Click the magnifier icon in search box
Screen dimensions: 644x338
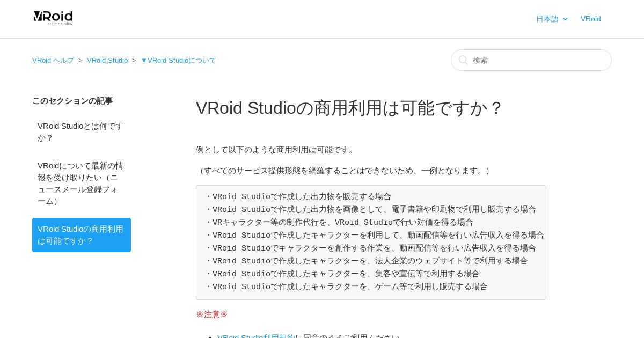point(463,60)
